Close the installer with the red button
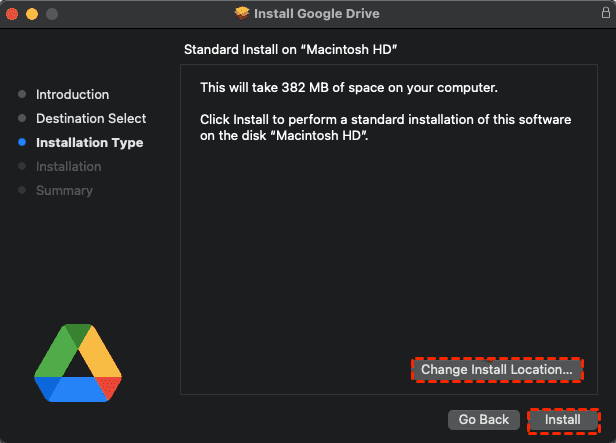This screenshot has width=616, height=443. (13, 14)
